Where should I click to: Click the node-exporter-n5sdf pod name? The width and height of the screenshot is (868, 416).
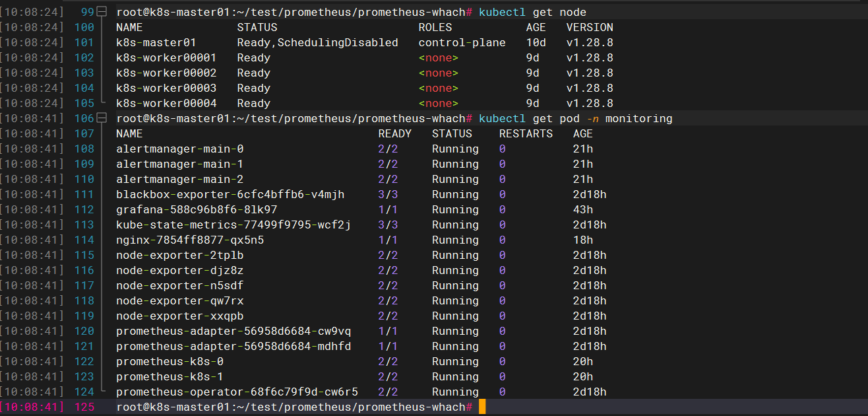point(179,285)
